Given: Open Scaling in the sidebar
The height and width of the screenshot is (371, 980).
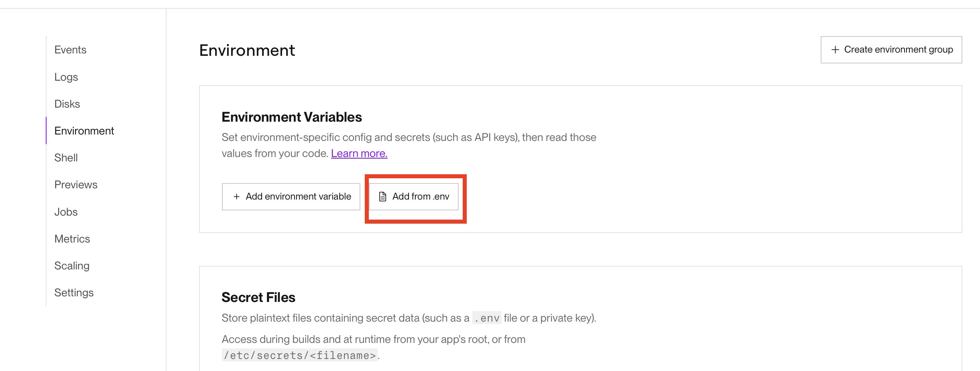Looking at the screenshot, I should click(x=72, y=266).
